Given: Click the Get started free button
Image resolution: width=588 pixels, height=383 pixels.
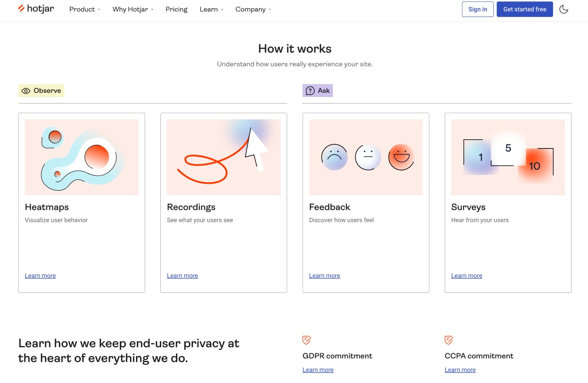Looking at the screenshot, I should click(525, 9).
